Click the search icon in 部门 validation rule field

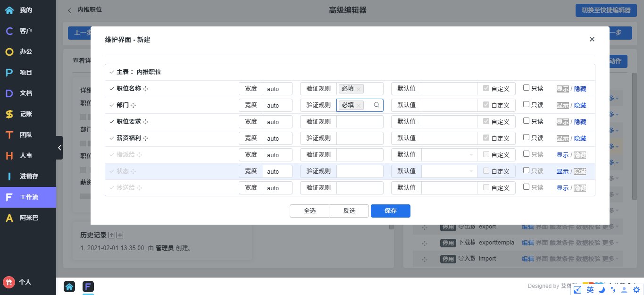pos(376,105)
